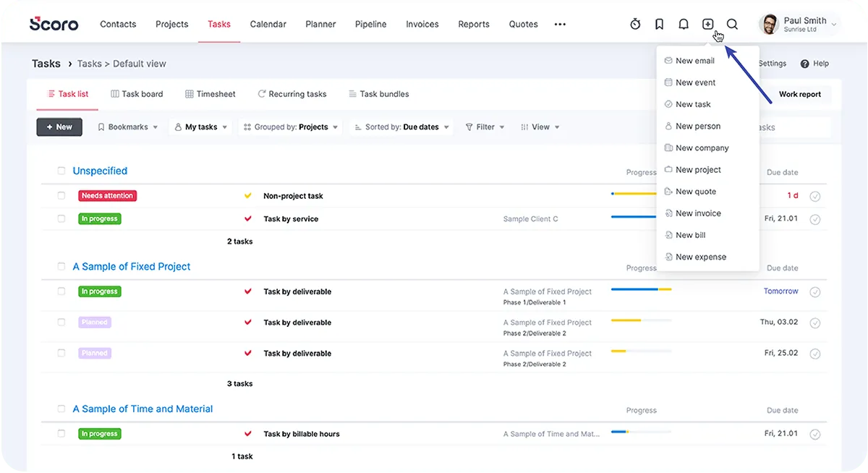Click the quick add plus icon
The image size is (868, 473).
707,24
